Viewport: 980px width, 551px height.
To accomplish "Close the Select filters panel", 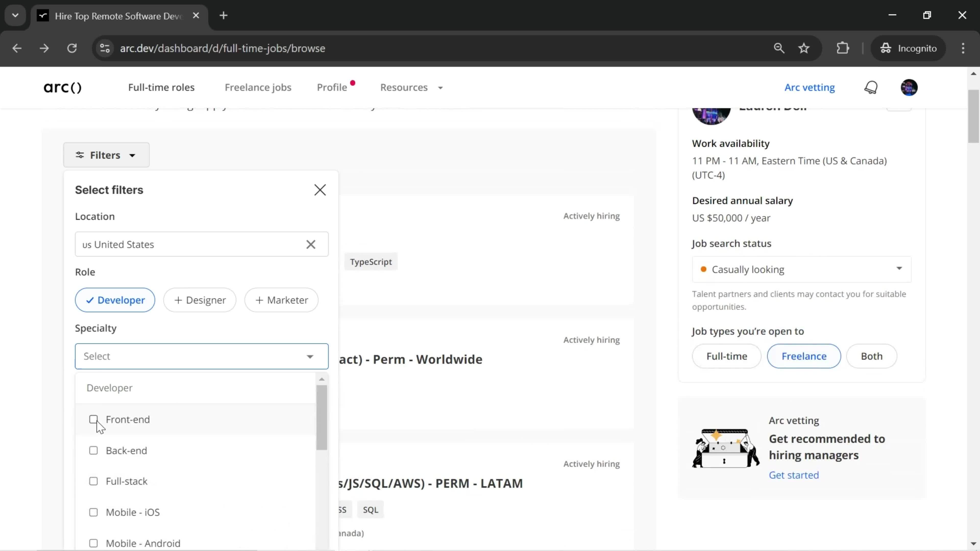I will pos(320,190).
